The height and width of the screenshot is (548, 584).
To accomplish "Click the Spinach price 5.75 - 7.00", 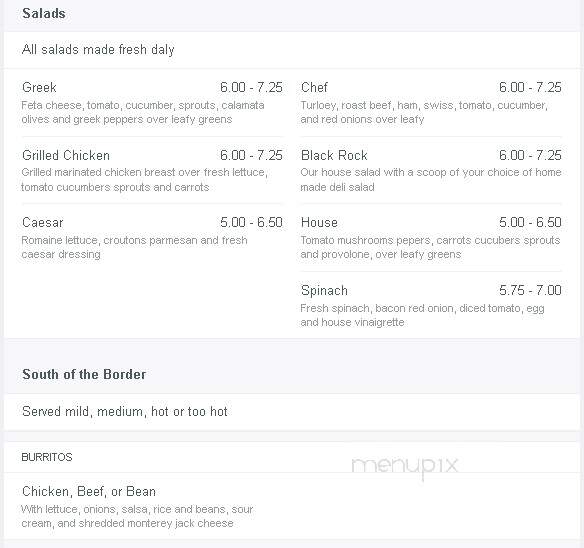I will 530,290.
